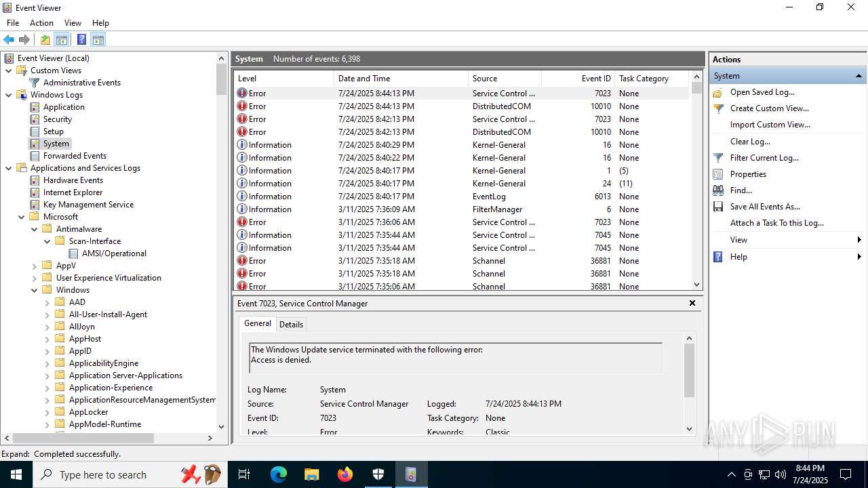Screen dimensions: 868x488
Task: Collapse Applications and Services Logs node
Action: tap(9, 168)
